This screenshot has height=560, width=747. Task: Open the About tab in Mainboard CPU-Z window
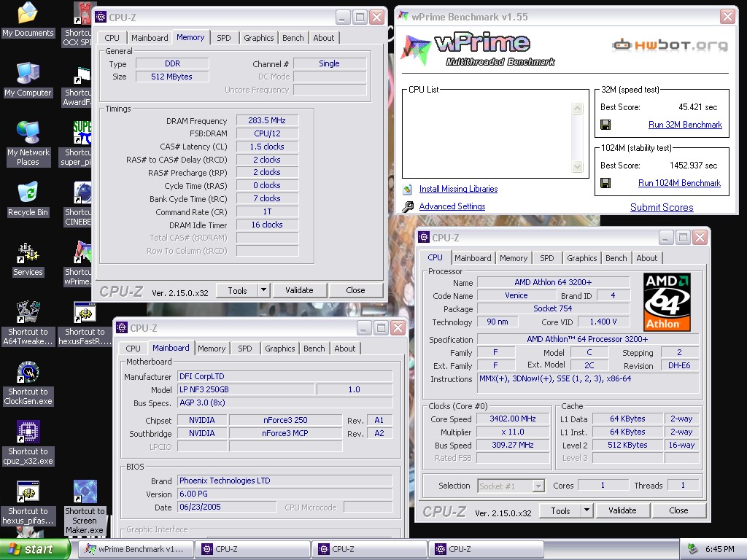coord(344,349)
